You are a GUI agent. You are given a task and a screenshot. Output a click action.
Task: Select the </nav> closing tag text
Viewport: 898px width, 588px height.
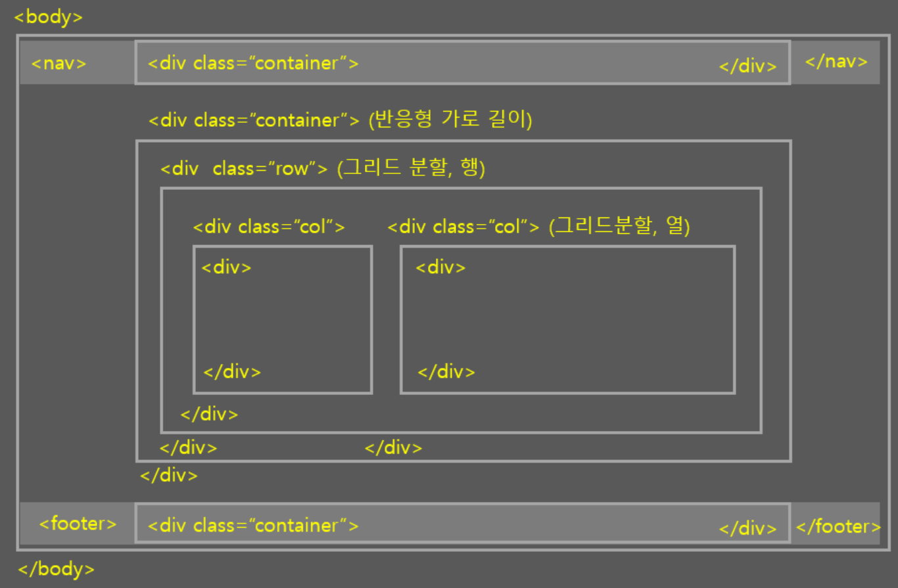click(x=836, y=61)
